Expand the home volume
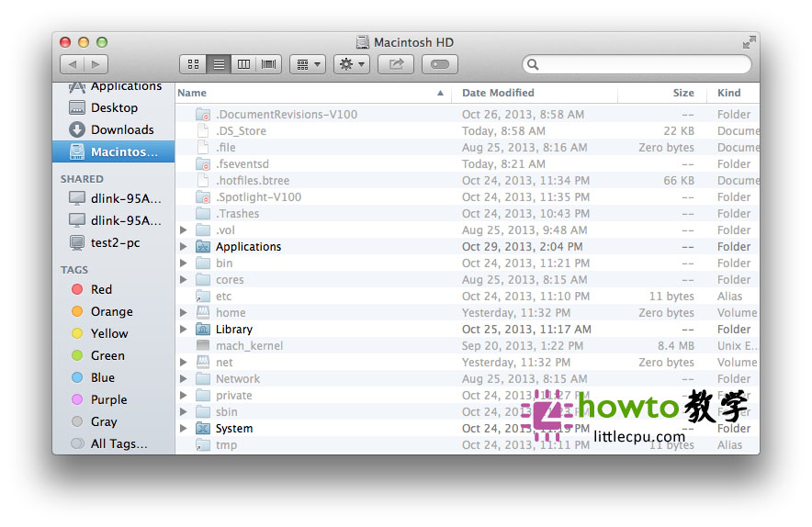This screenshot has width=812, height=527. coord(184,313)
